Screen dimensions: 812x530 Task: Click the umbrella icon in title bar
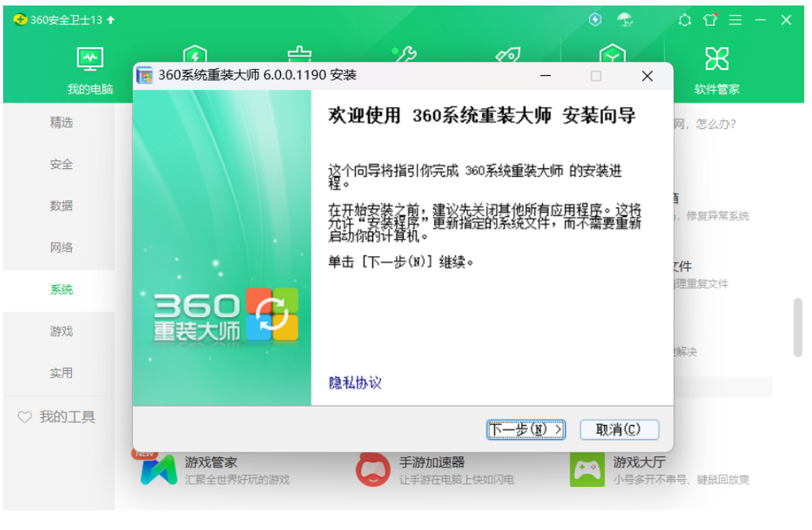pos(625,20)
